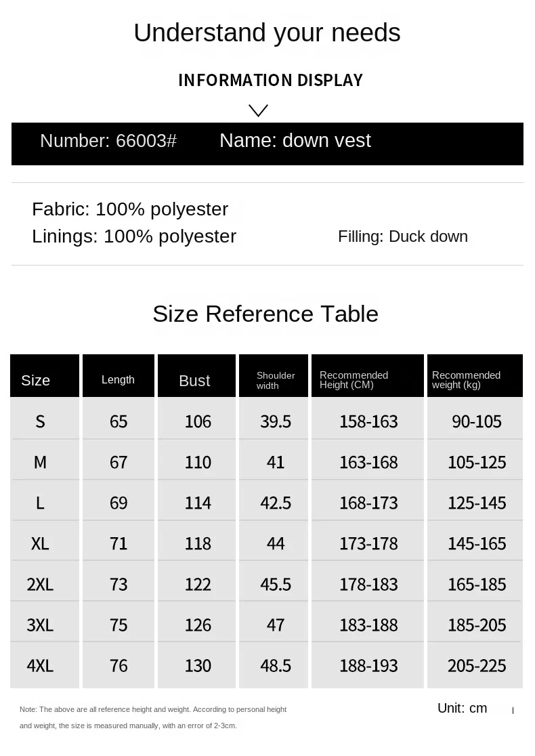Select the Shoulder width column header
Image resolution: width=535 pixels, height=756 pixels.
pos(275,380)
